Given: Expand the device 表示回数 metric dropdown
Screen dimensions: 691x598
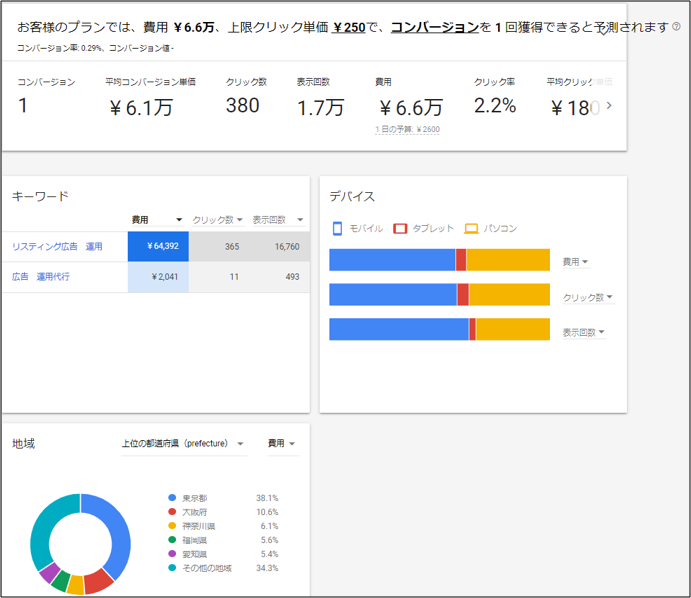Looking at the screenshot, I should [584, 332].
